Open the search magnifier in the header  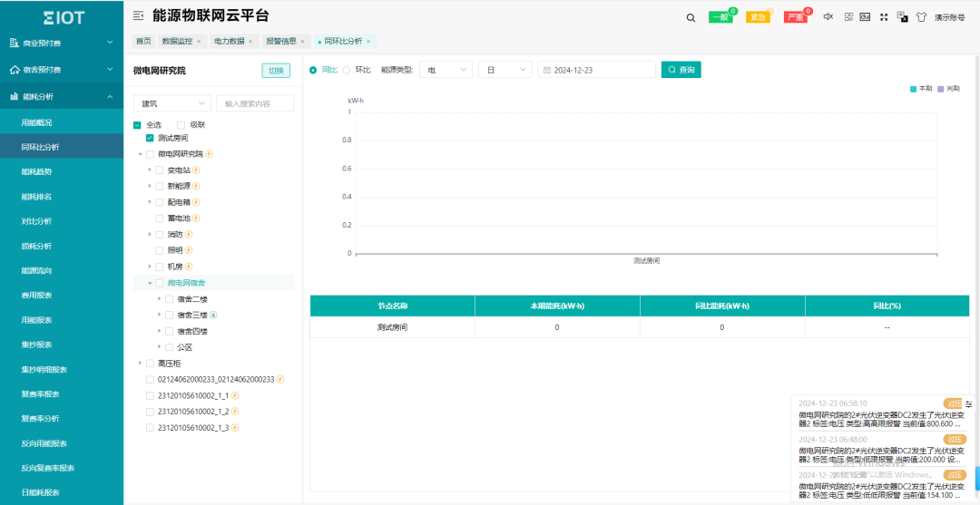tap(691, 17)
